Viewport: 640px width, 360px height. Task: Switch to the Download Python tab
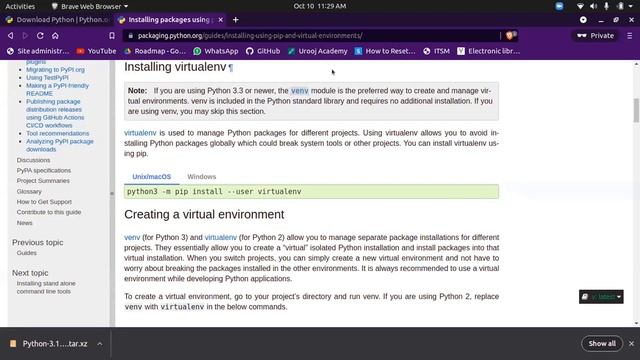click(58, 20)
